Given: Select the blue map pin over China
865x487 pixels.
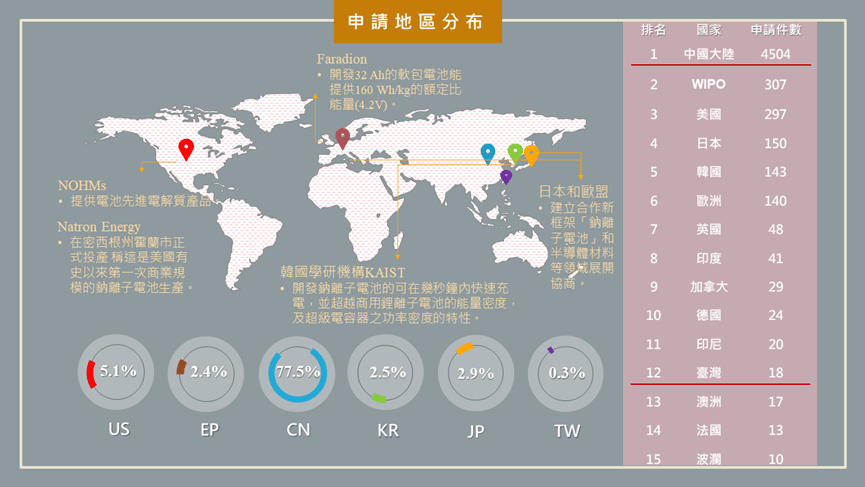Looking at the screenshot, I should (x=488, y=153).
